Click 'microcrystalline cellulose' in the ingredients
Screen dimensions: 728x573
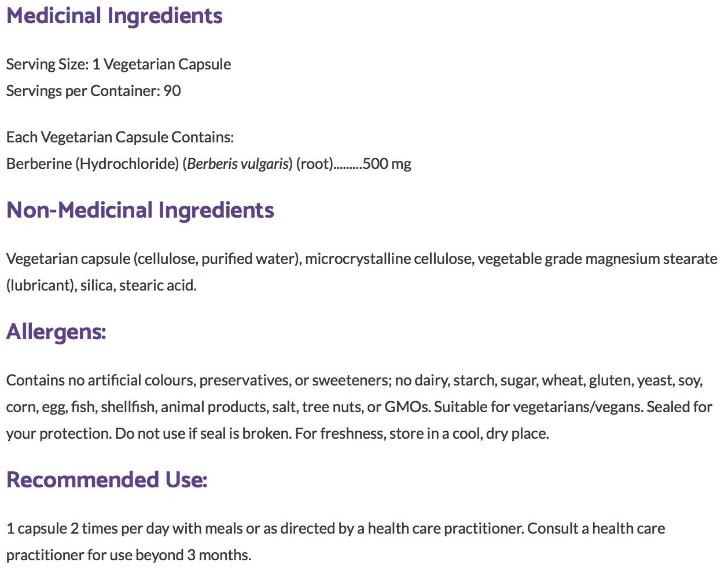tap(388, 259)
